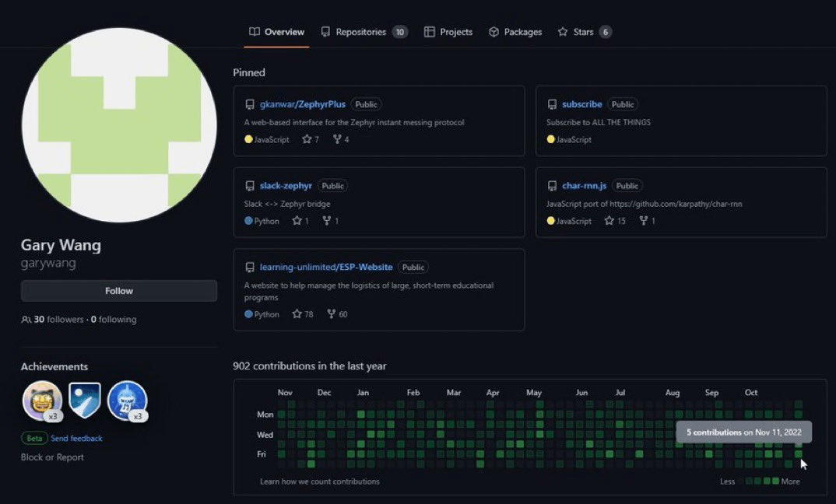Open the Starstruck achievement badge
Image resolution: width=836 pixels, height=504 pixels.
coord(42,400)
